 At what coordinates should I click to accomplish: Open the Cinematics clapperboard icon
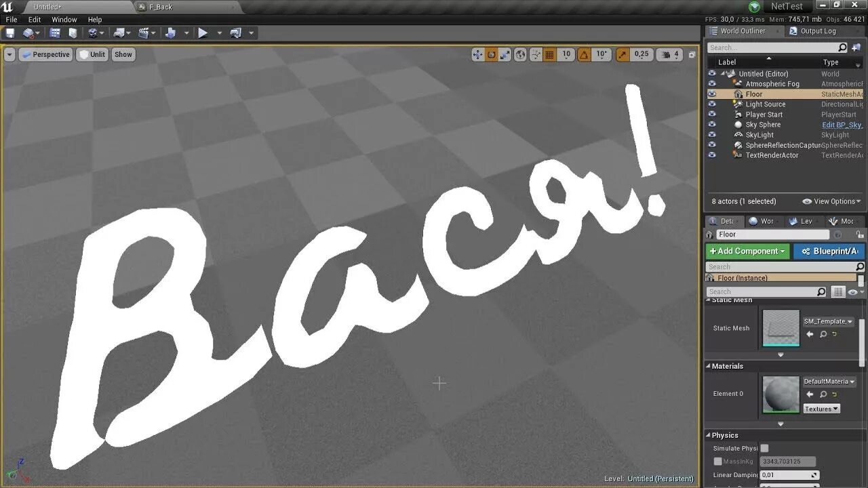[x=144, y=33]
